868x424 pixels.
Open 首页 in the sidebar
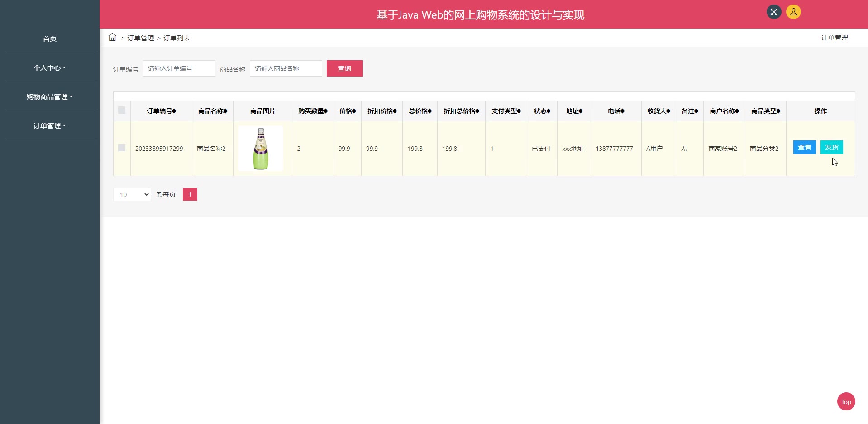click(x=50, y=39)
